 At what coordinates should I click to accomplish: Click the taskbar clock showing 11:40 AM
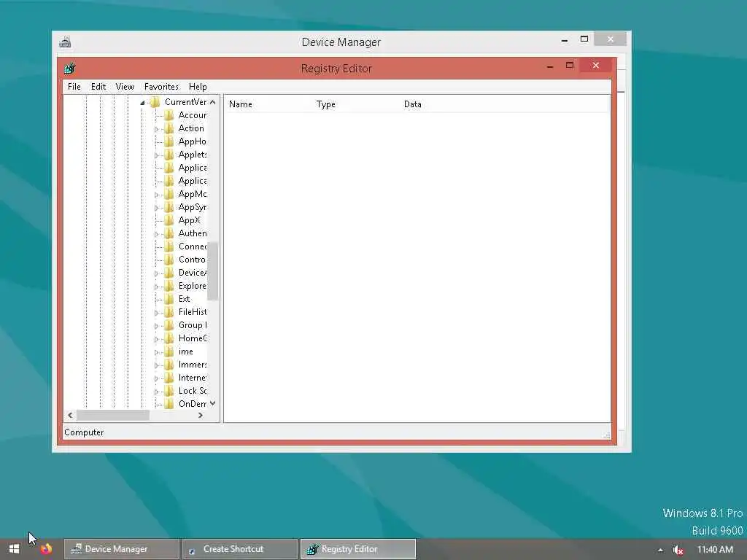pos(715,550)
